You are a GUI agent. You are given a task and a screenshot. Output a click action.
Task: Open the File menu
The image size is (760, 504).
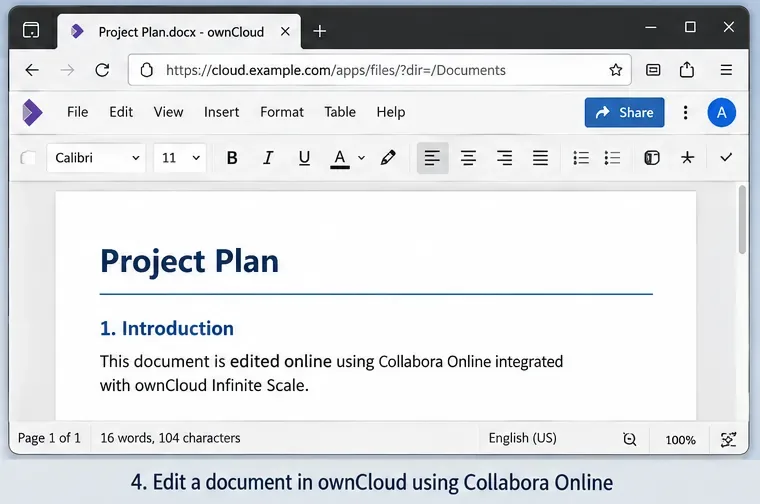pyautogui.click(x=78, y=112)
